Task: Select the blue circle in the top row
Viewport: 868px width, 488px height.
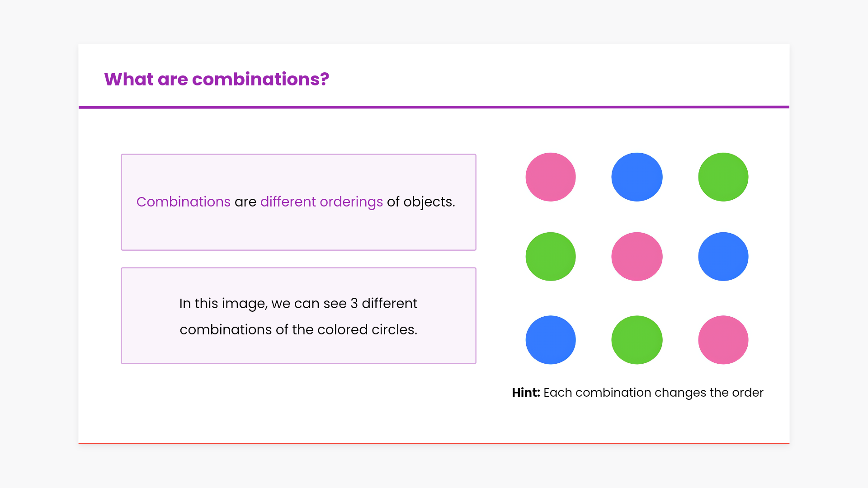Action: [x=637, y=177]
